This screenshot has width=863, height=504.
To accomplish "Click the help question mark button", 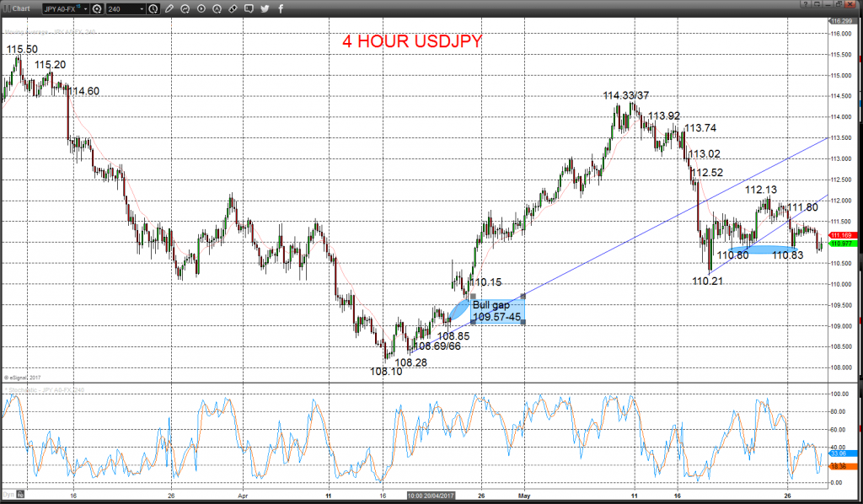I will pos(805,4).
